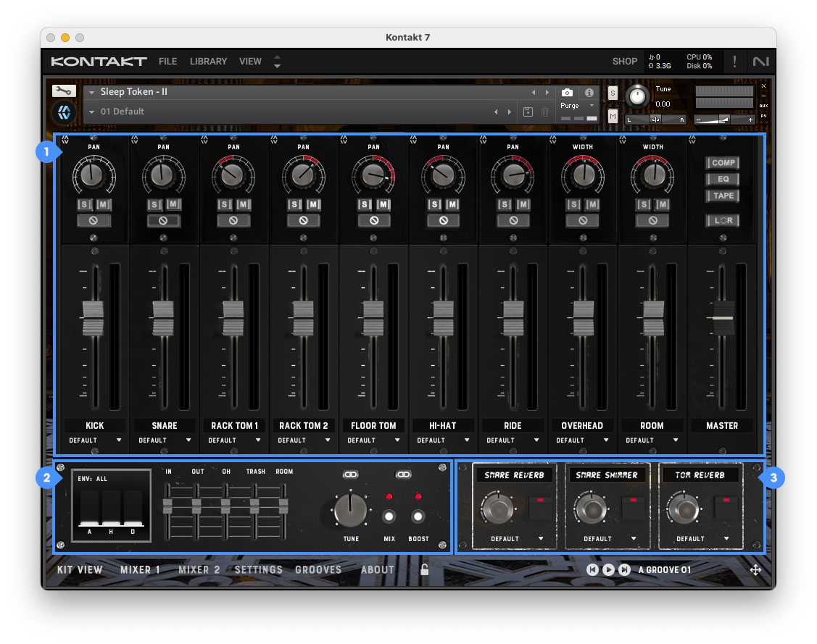Toggle the Snare Reverb power switch
The width and height of the screenshot is (817, 644).
click(539, 509)
